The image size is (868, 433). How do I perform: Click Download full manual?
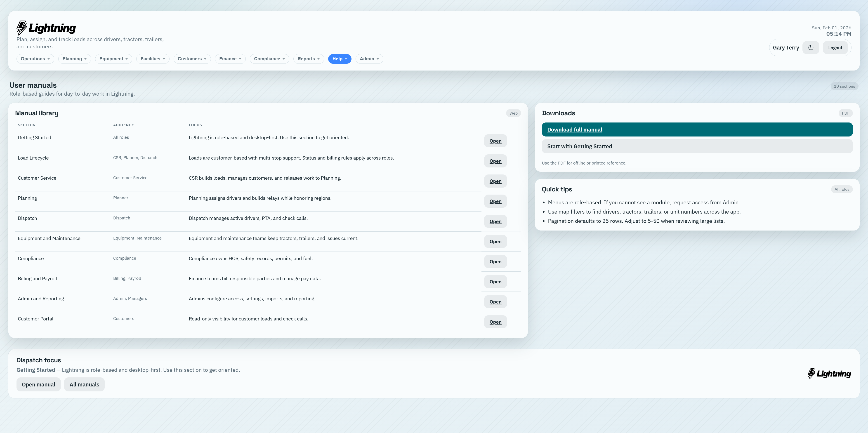coord(575,129)
